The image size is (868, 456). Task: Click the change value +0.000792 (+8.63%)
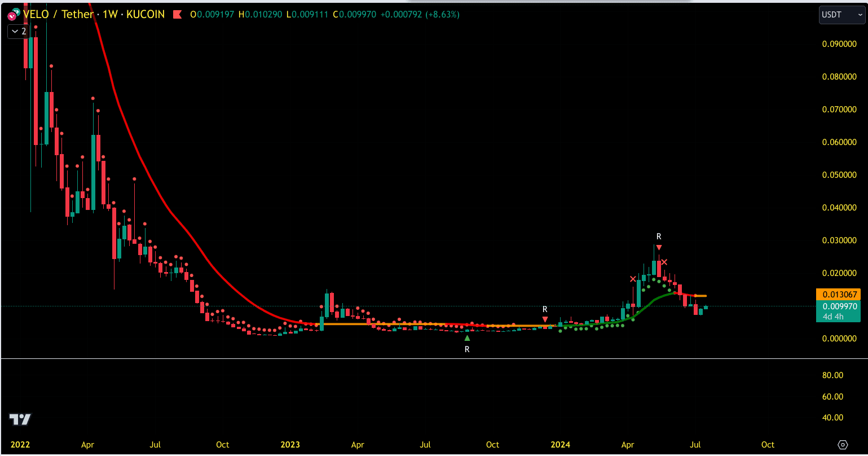[420, 15]
